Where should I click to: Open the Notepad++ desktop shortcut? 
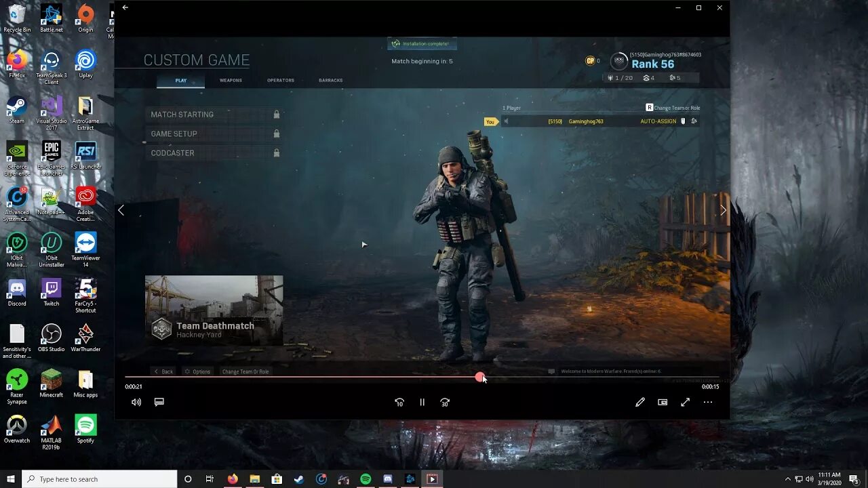(x=52, y=201)
